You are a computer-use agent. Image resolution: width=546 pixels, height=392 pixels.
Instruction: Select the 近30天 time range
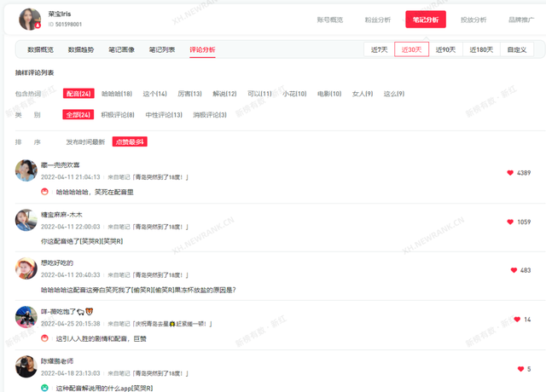411,49
